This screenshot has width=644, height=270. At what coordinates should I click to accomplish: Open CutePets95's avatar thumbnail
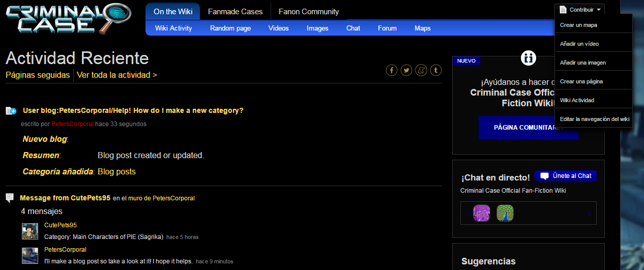tap(30, 231)
